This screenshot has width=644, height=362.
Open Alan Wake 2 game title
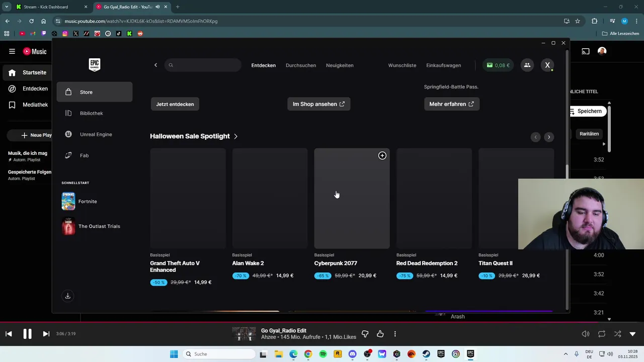248,263
